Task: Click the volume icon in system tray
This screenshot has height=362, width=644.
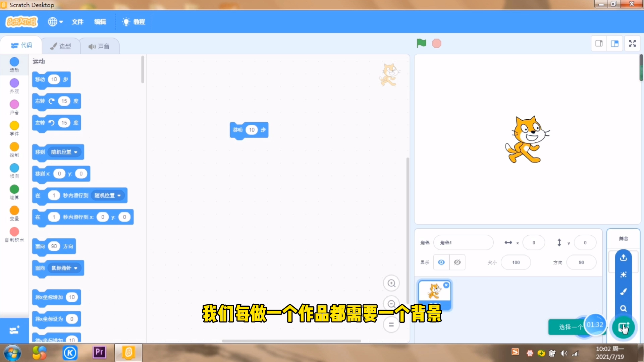Action: tap(564, 353)
